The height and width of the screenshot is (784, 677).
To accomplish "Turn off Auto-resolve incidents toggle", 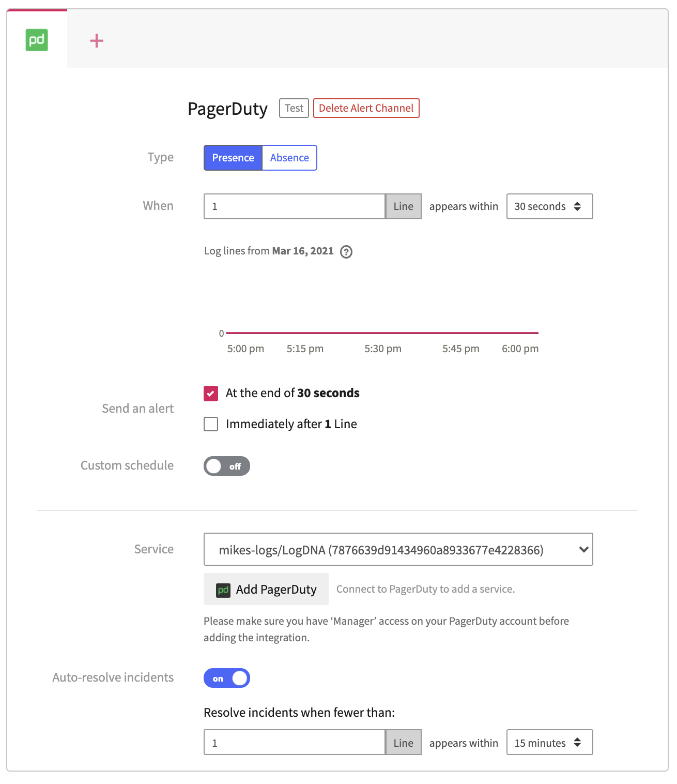I will click(226, 678).
